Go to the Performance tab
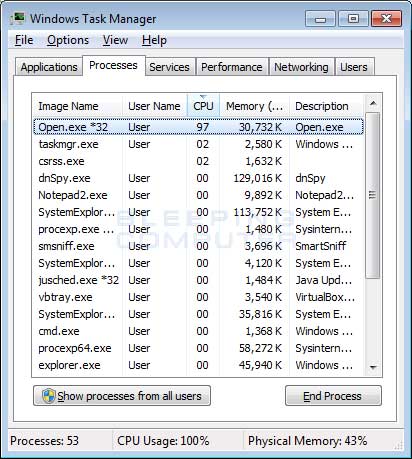 [232, 67]
